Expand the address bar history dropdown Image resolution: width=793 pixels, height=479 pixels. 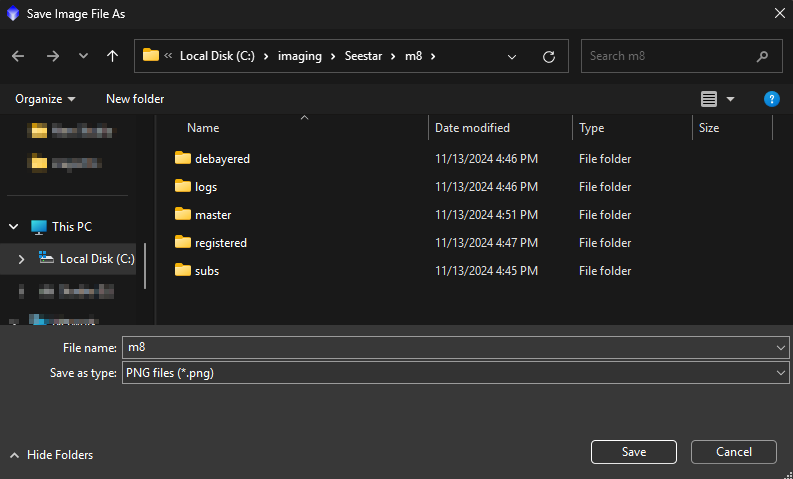(x=512, y=56)
